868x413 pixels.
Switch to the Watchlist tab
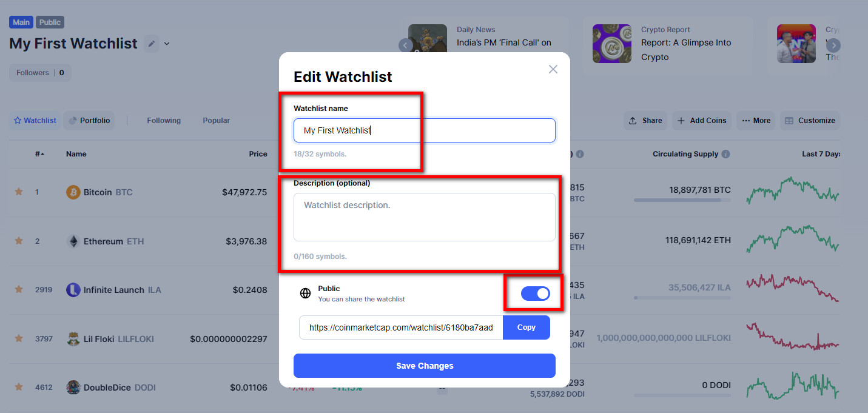[35, 121]
